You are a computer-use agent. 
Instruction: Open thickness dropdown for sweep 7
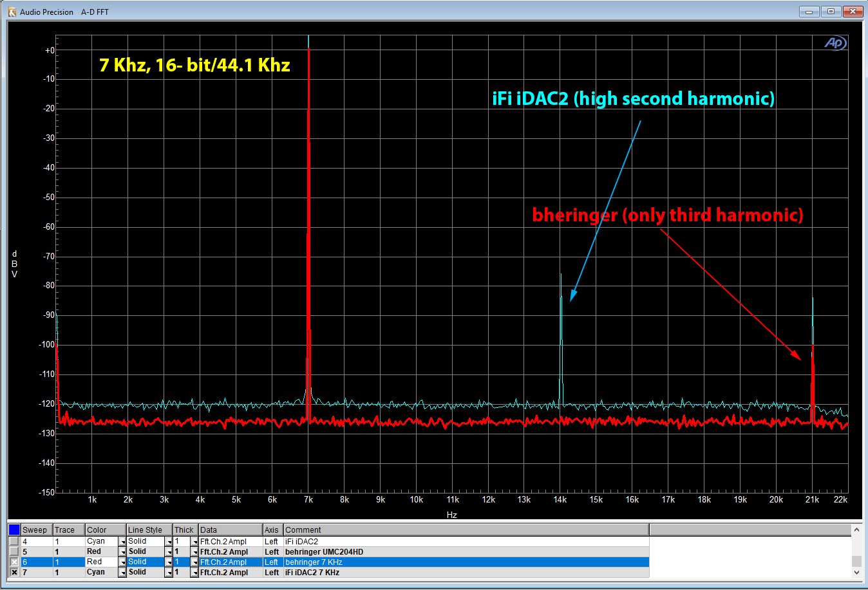pyautogui.click(x=194, y=573)
